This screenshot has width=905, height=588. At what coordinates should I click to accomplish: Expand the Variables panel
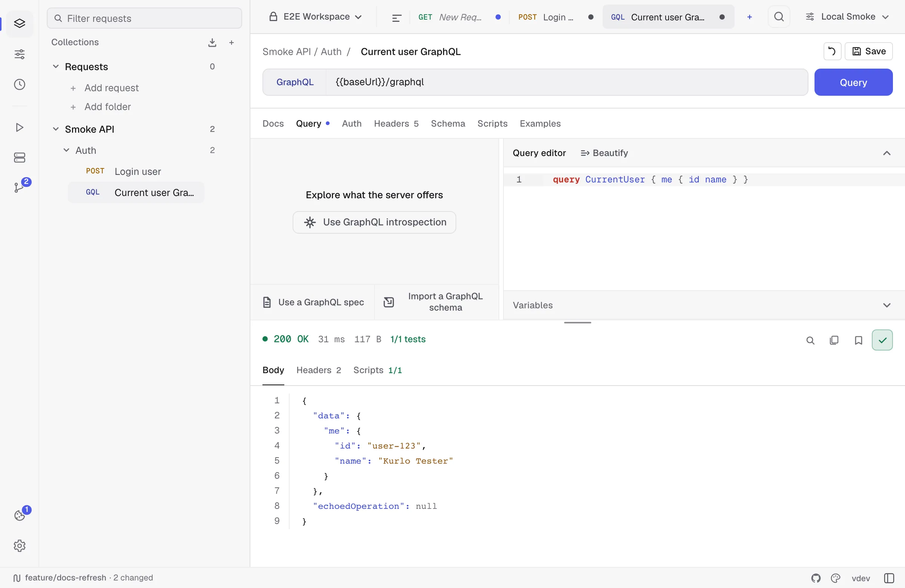click(x=887, y=305)
